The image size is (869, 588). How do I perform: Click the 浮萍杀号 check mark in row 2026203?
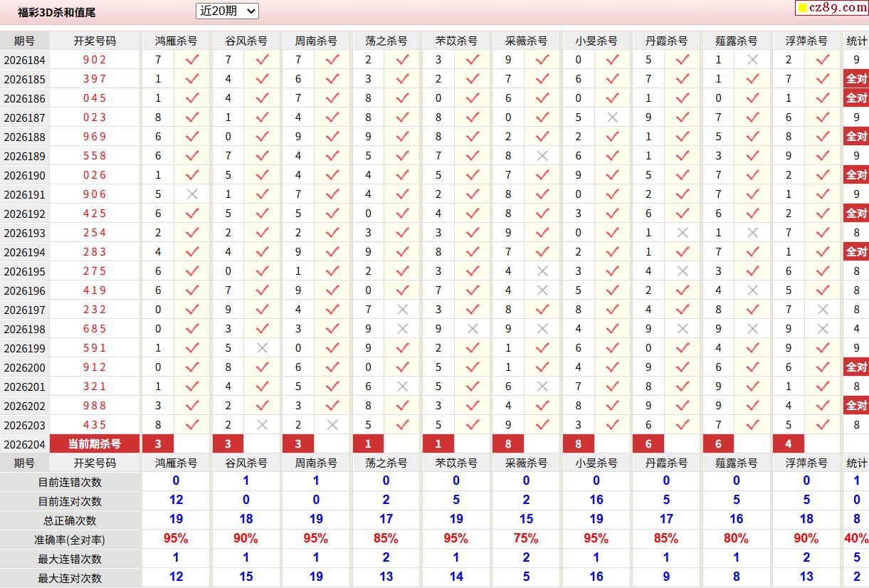point(823,425)
